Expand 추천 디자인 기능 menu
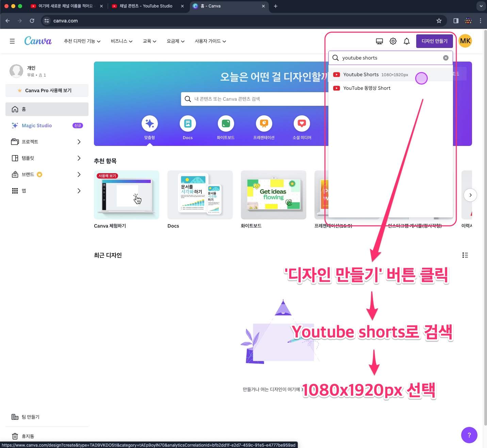 point(82,41)
